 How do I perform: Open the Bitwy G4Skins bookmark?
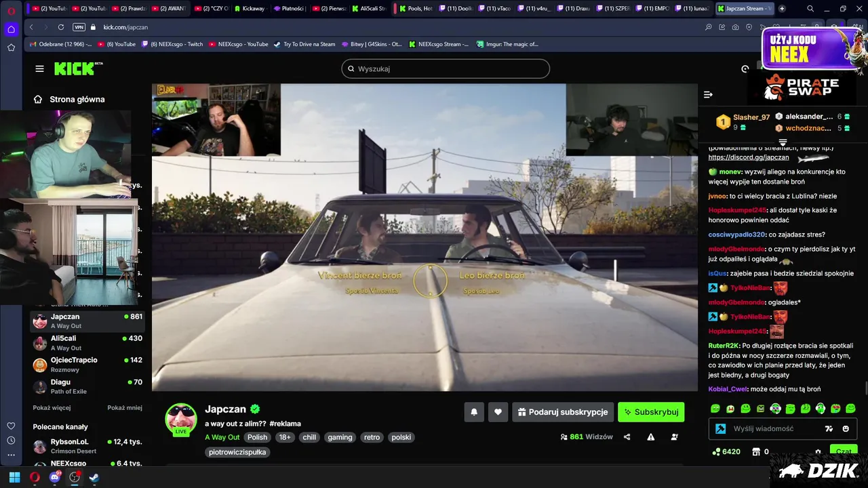coord(371,44)
